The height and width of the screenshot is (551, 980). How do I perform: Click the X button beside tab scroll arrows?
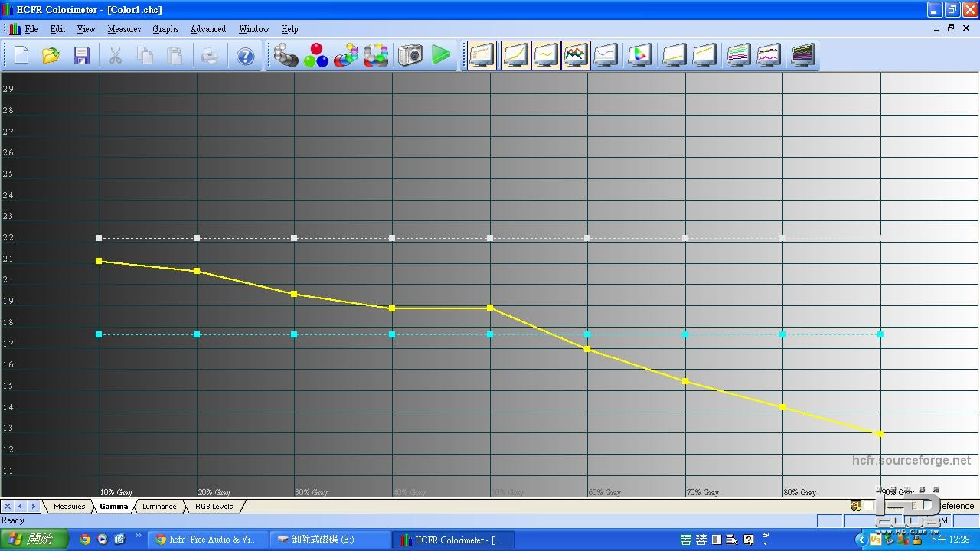click(x=8, y=506)
